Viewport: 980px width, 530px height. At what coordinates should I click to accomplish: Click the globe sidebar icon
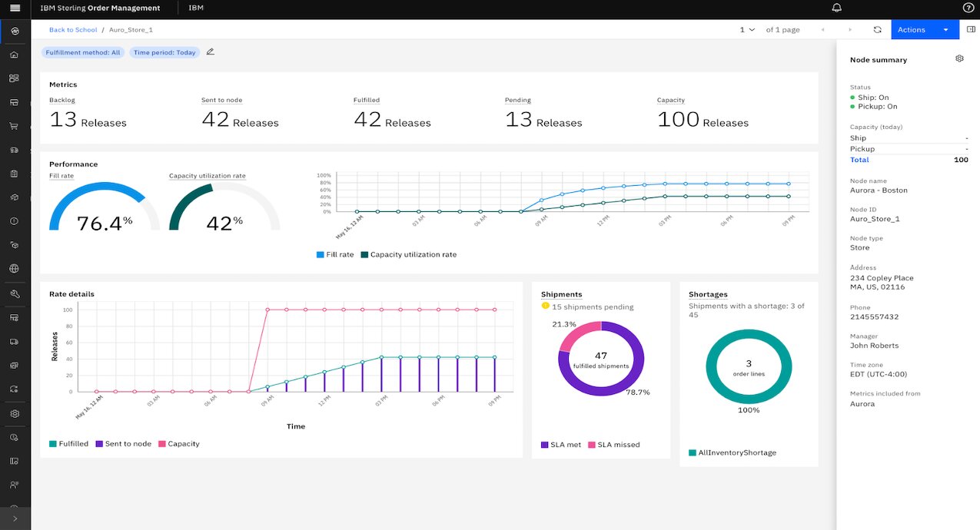(x=14, y=269)
